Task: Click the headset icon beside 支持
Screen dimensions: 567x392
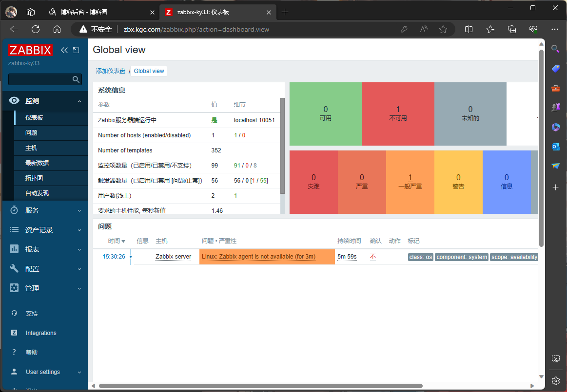Action: (x=14, y=313)
